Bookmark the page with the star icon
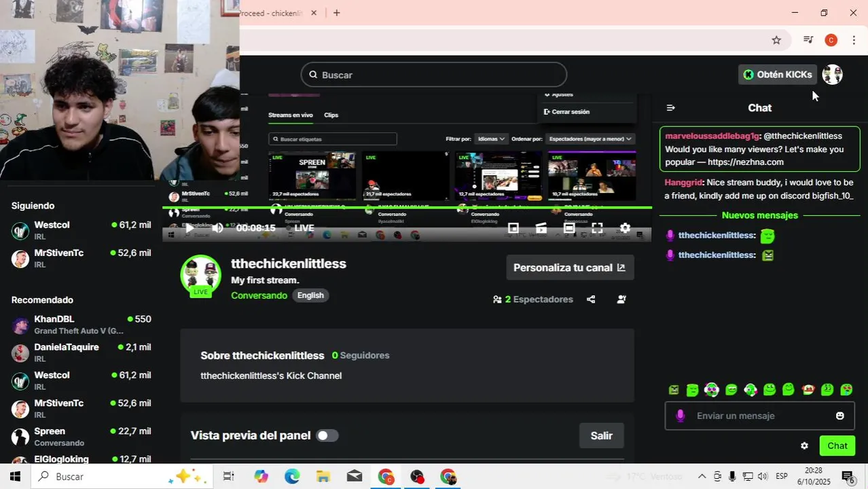Viewport: 868px width, 489px height. 776,40
